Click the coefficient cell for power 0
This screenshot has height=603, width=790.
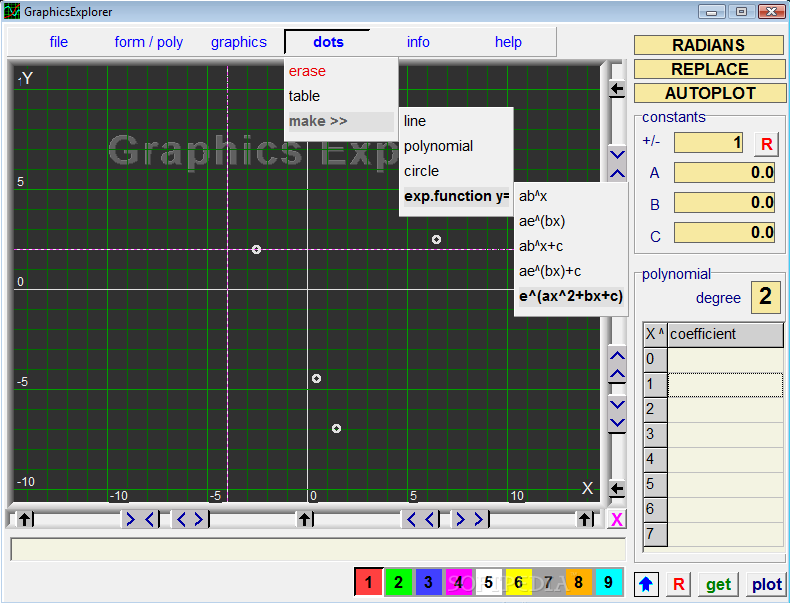[726, 360]
